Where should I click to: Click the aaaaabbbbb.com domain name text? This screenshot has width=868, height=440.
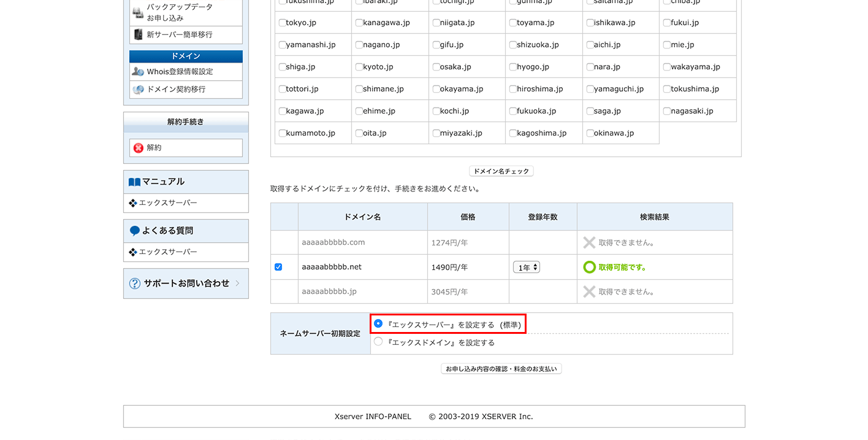(333, 242)
